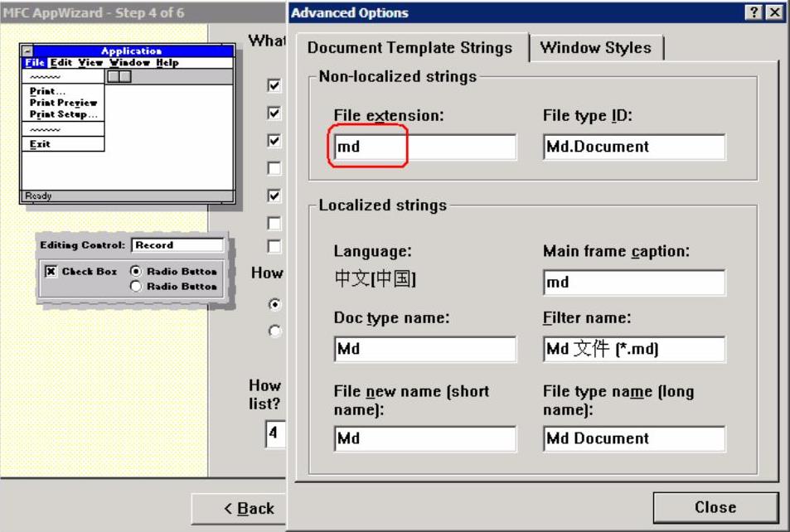This screenshot has height=532, width=790.
Task: Click the 'MFC AppWizard - Step 4 of 6' title
Action: click(94, 12)
